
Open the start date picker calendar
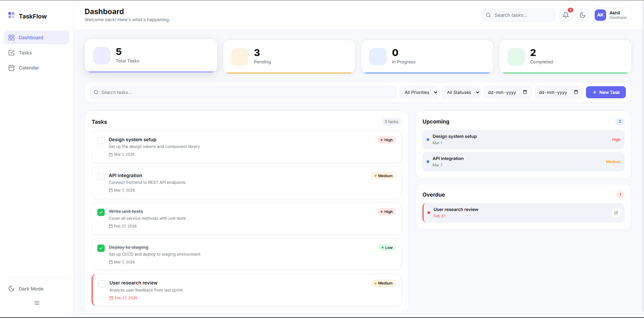click(x=525, y=92)
